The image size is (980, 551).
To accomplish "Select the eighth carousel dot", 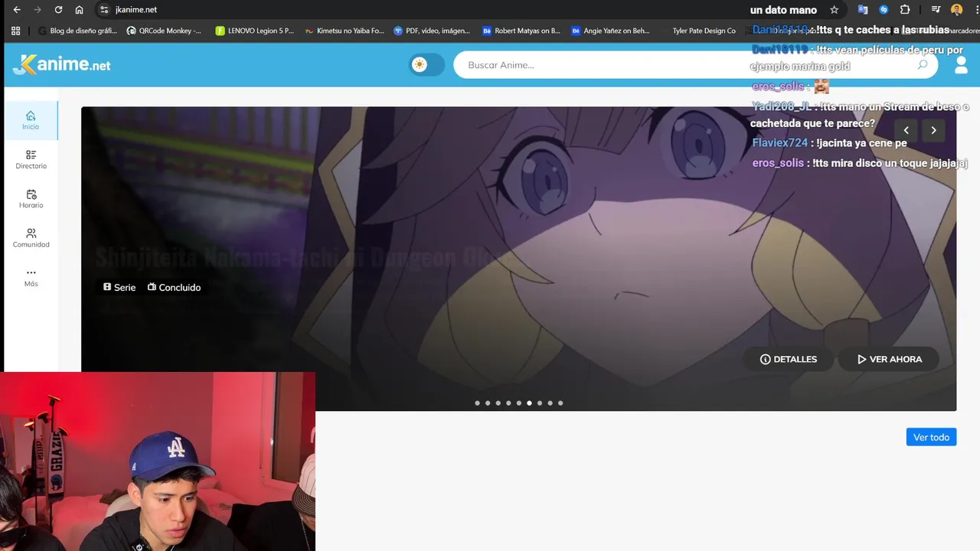I will [x=550, y=403].
